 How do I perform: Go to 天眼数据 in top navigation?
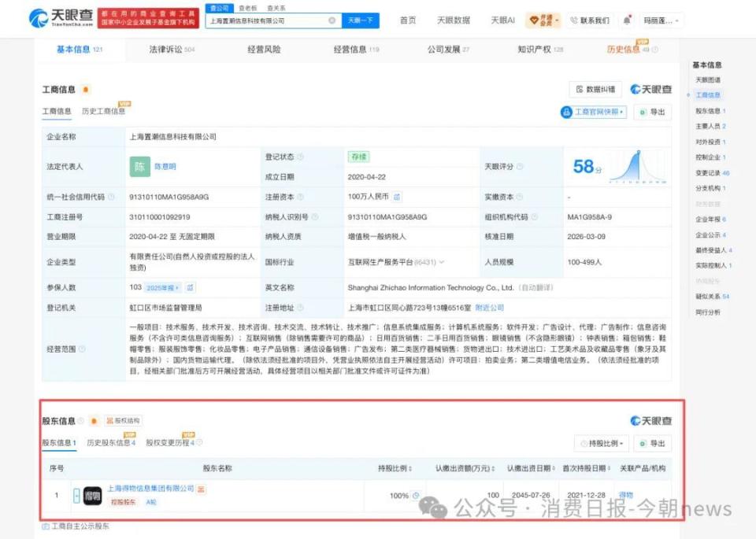tap(454, 20)
